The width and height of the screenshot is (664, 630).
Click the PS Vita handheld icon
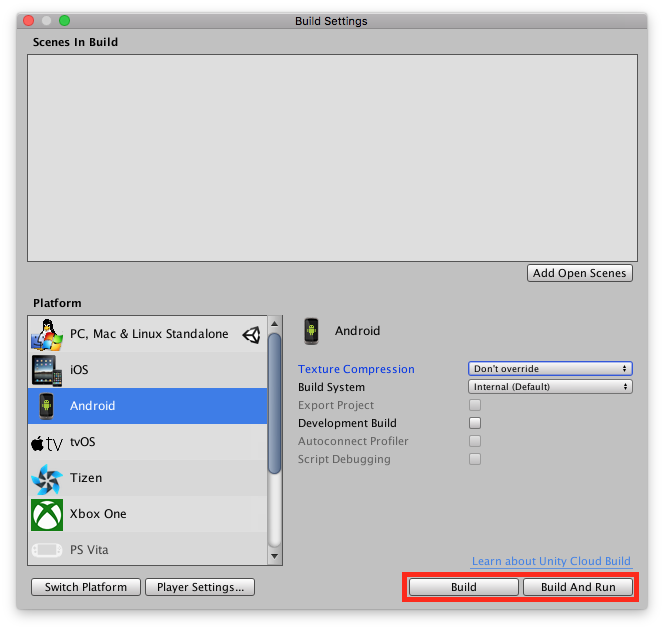click(47, 550)
